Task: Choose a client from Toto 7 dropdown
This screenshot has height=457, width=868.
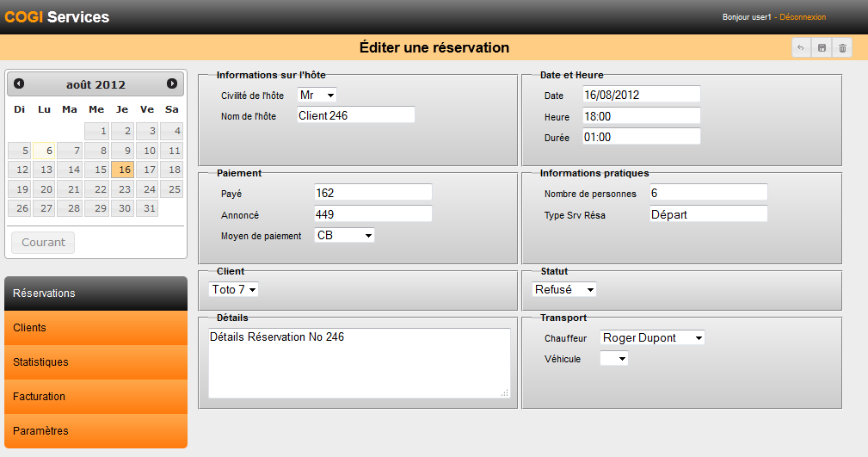Action: point(234,290)
